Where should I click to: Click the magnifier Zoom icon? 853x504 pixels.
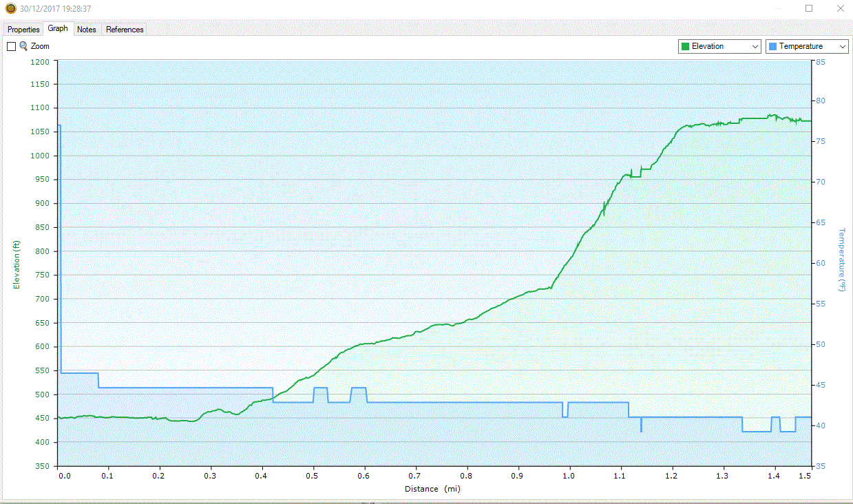click(x=23, y=46)
